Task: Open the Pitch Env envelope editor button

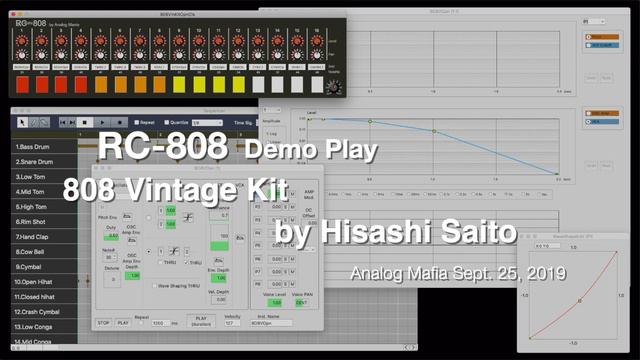Action: click(x=127, y=217)
